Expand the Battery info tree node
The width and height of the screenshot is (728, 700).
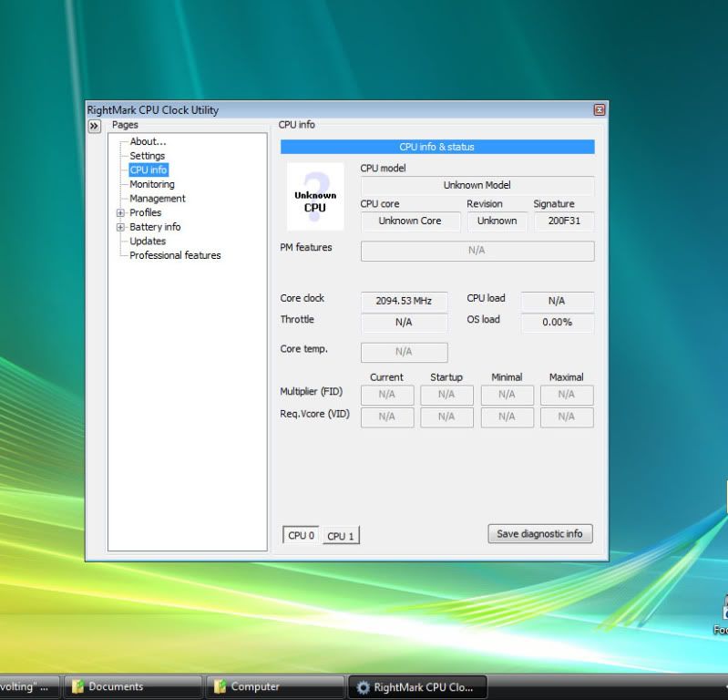[120, 227]
